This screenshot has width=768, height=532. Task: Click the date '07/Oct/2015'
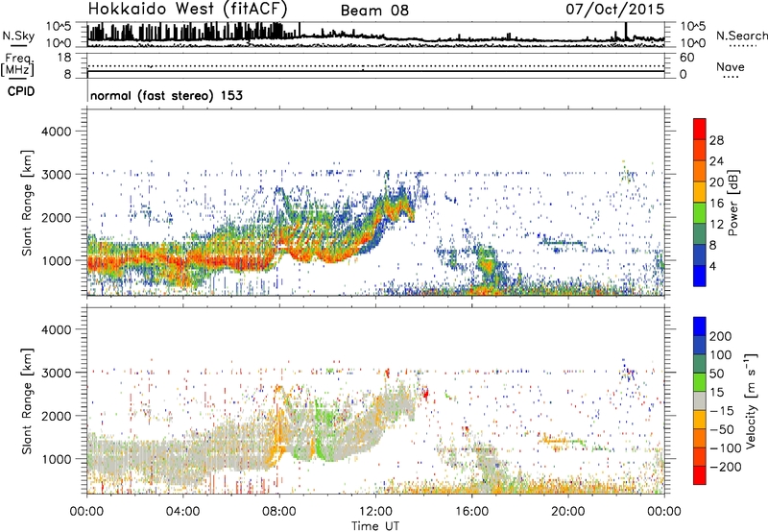615,9
